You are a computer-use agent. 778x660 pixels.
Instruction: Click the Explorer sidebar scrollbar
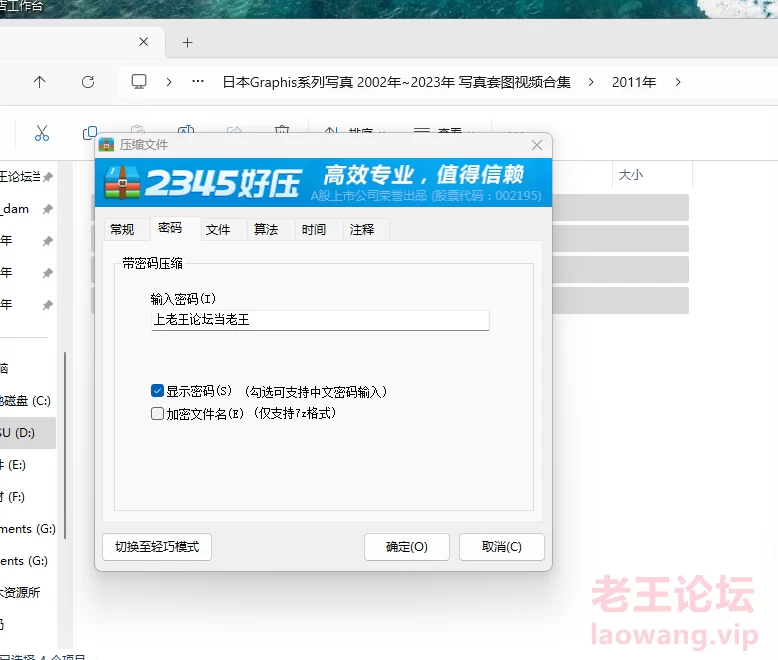click(x=65, y=445)
